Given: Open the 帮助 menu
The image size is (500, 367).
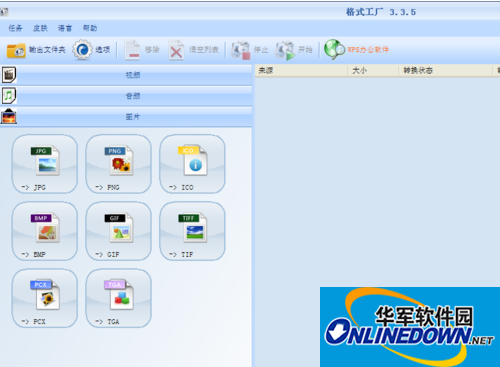Looking at the screenshot, I should tap(90, 28).
